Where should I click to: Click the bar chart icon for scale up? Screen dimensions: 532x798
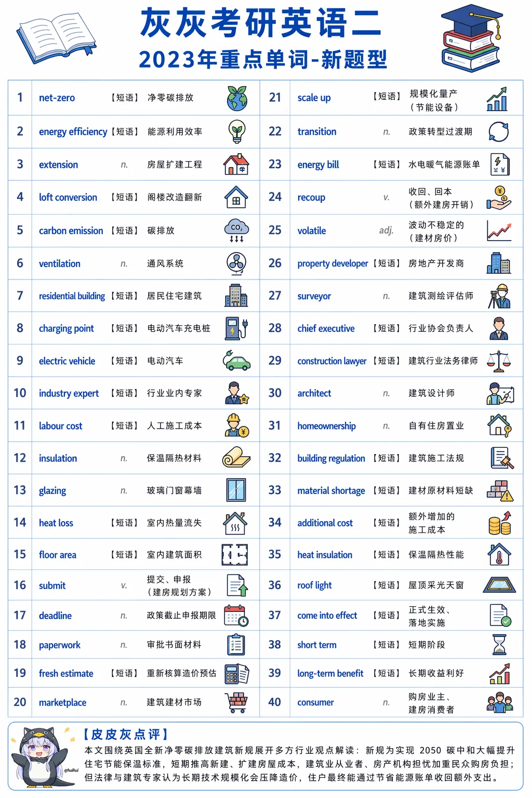click(497, 99)
